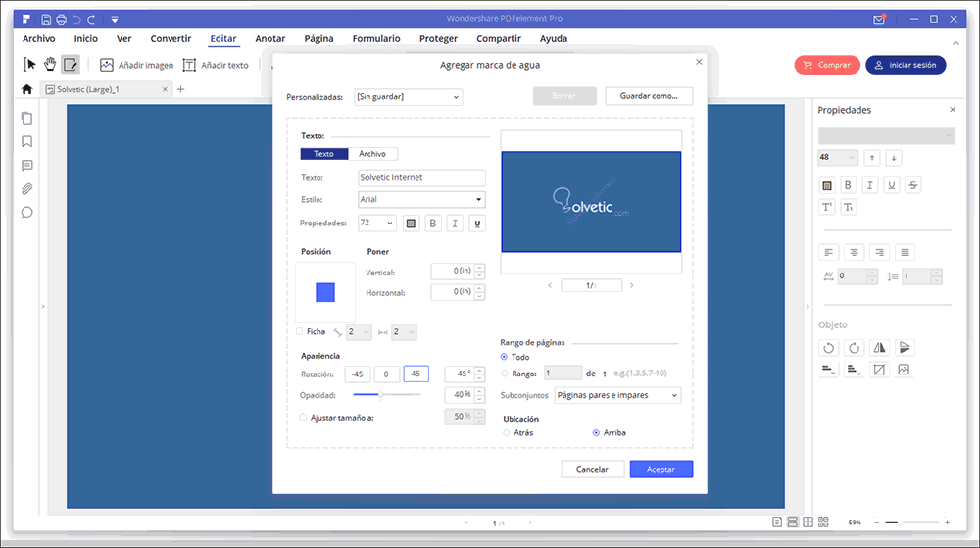Open the attachments paperclip panel
Viewport: 980px width, 548px height.
click(x=26, y=188)
